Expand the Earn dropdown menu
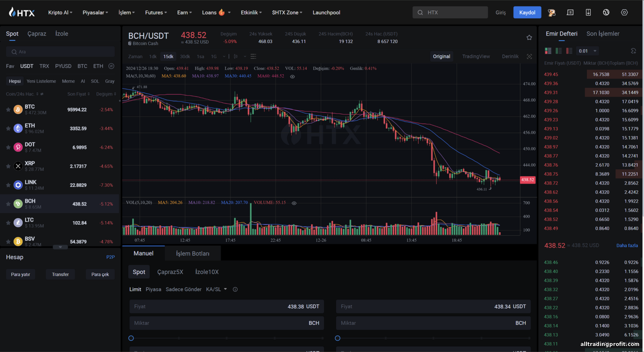 [x=185, y=12]
